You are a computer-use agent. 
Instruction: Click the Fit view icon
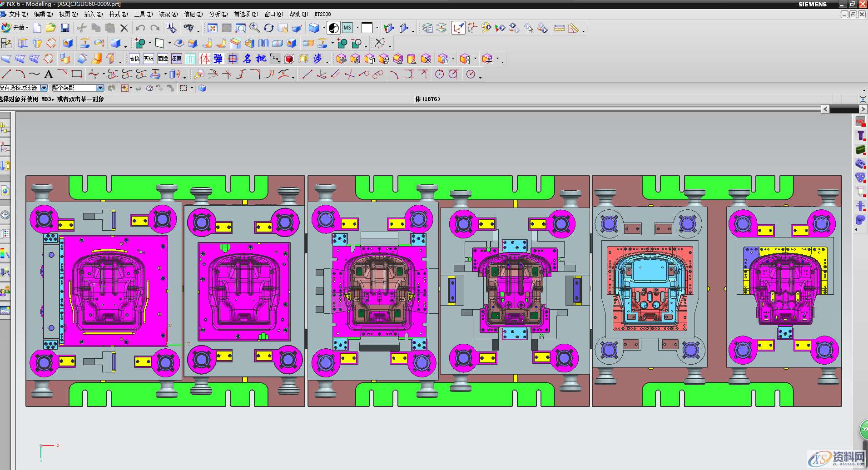coord(212,28)
